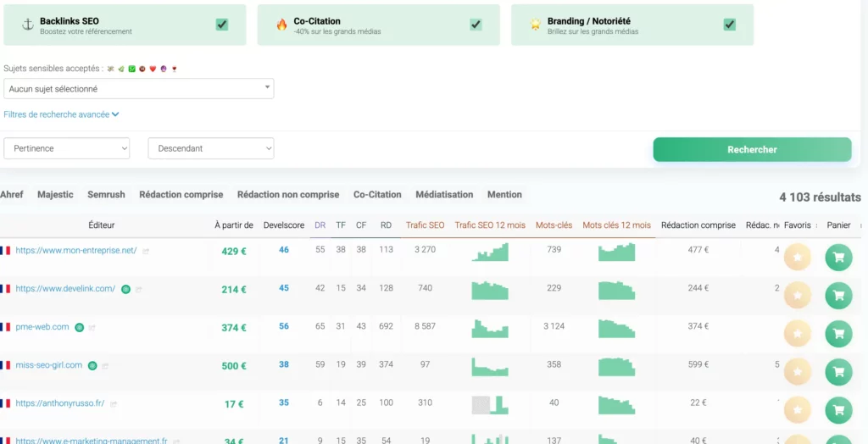Switch to the Majestic tab

coord(55,195)
